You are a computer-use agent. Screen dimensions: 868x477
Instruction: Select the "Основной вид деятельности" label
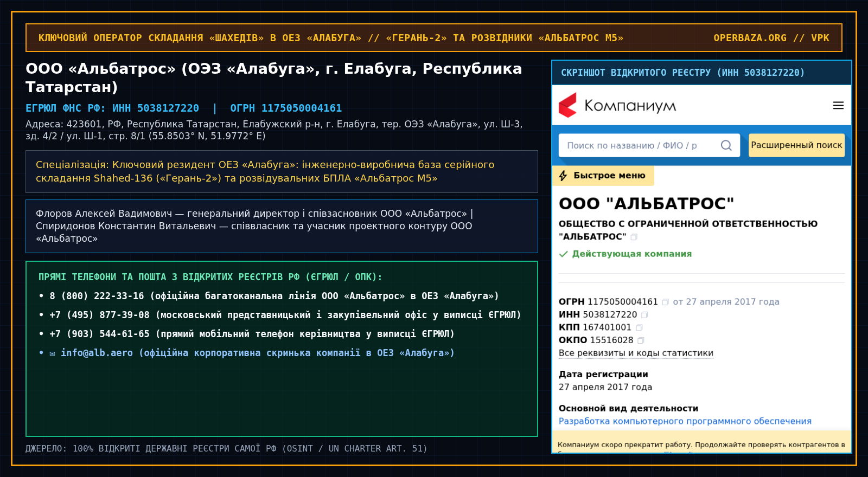click(628, 408)
